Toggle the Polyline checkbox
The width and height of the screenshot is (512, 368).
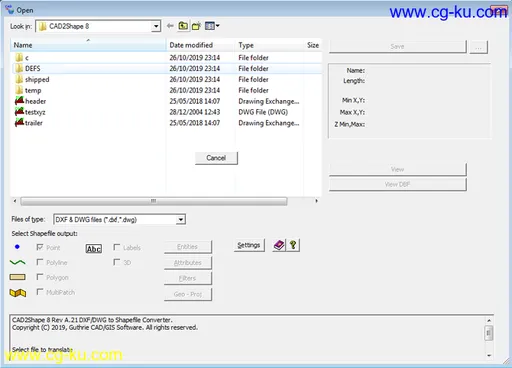[x=40, y=262]
